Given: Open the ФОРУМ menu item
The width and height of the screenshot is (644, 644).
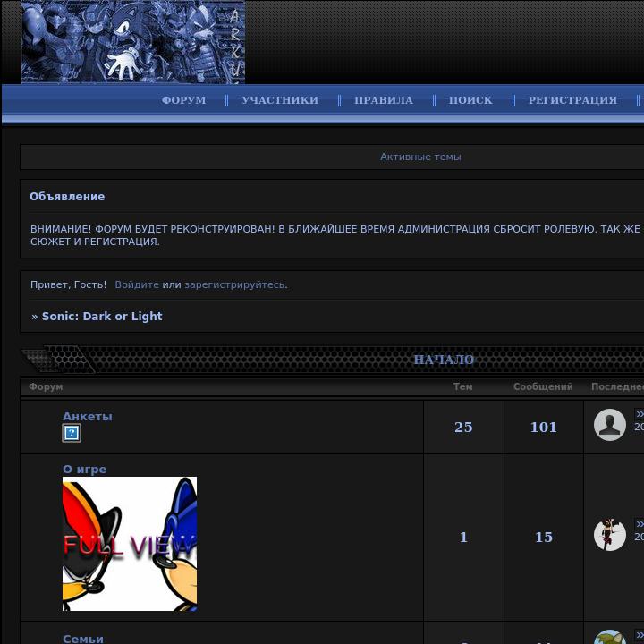Looking at the screenshot, I should pyautogui.click(x=183, y=100).
